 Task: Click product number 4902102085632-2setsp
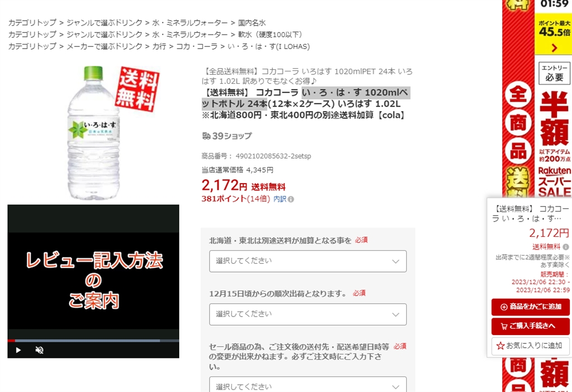click(x=273, y=156)
